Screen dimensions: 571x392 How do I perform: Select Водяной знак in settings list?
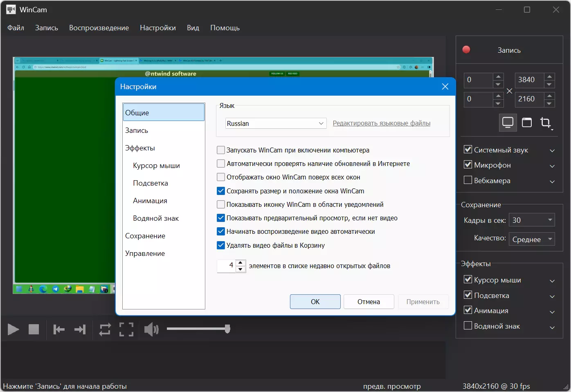(x=164, y=218)
